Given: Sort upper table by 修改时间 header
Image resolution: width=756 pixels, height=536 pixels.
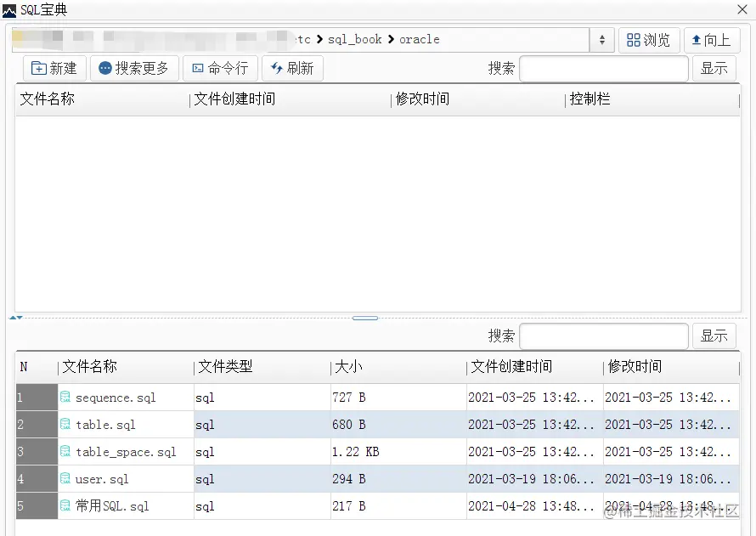Looking at the screenshot, I should (x=477, y=99).
